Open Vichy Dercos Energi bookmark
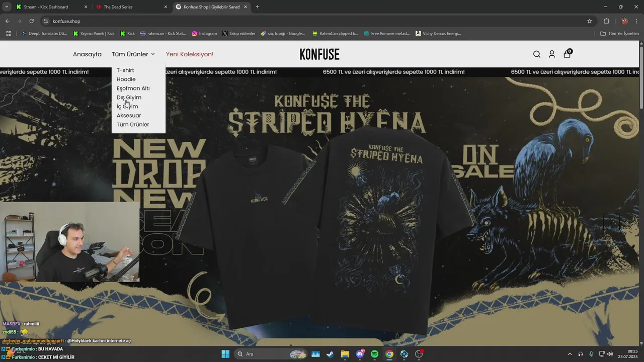This screenshot has height=362, width=644. click(x=438, y=34)
